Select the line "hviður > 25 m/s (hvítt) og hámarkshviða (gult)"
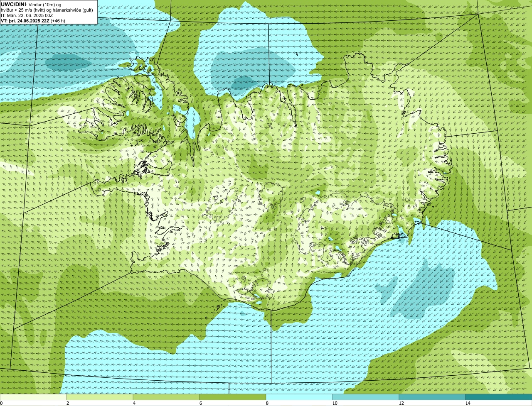 point(47,10)
